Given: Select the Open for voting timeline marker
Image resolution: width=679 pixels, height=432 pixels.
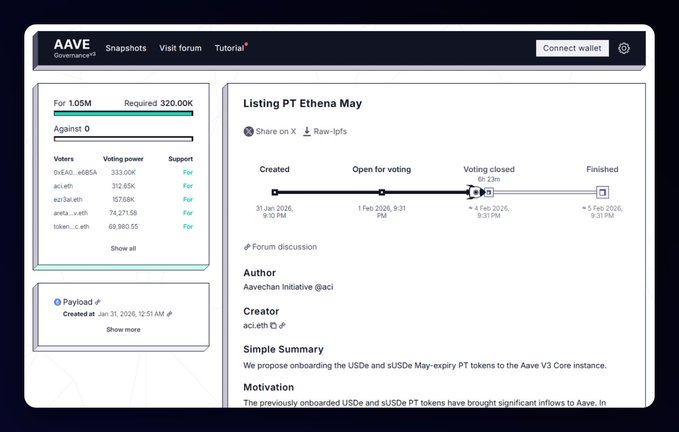Looking at the screenshot, I should 382,192.
